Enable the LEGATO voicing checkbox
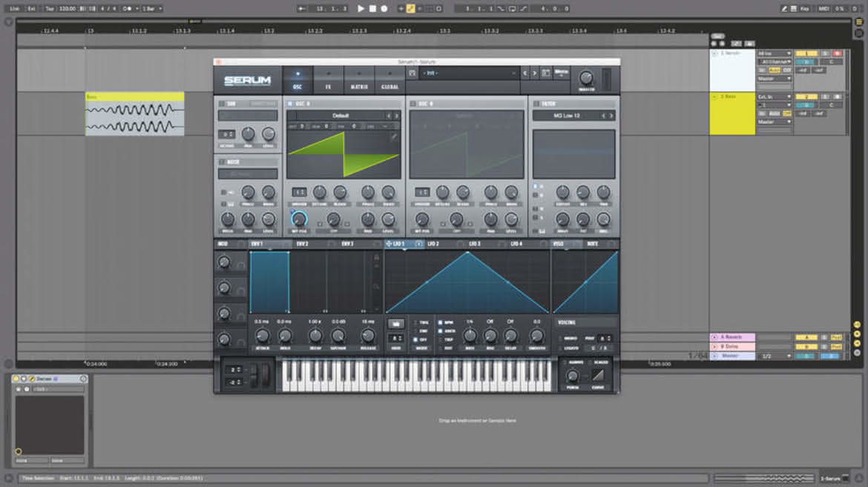Image resolution: width=868 pixels, height=487 pixels. (x=562, y=348)
